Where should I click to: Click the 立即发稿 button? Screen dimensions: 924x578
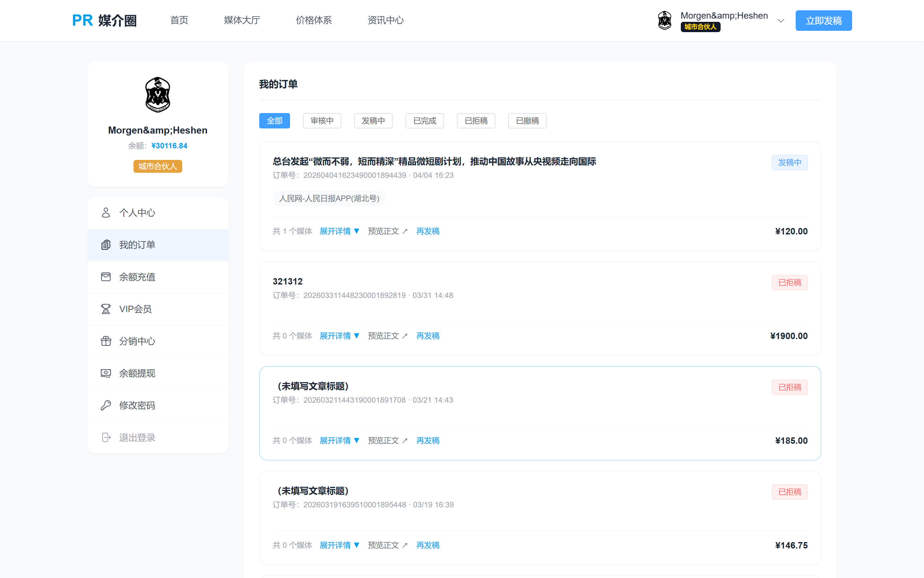[x=824, y=21]
